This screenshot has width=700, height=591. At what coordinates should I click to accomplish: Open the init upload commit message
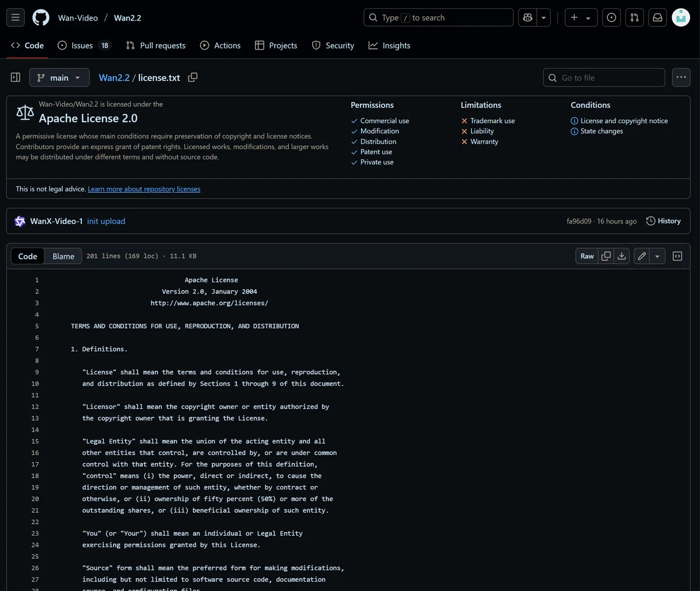click(106, 221)
